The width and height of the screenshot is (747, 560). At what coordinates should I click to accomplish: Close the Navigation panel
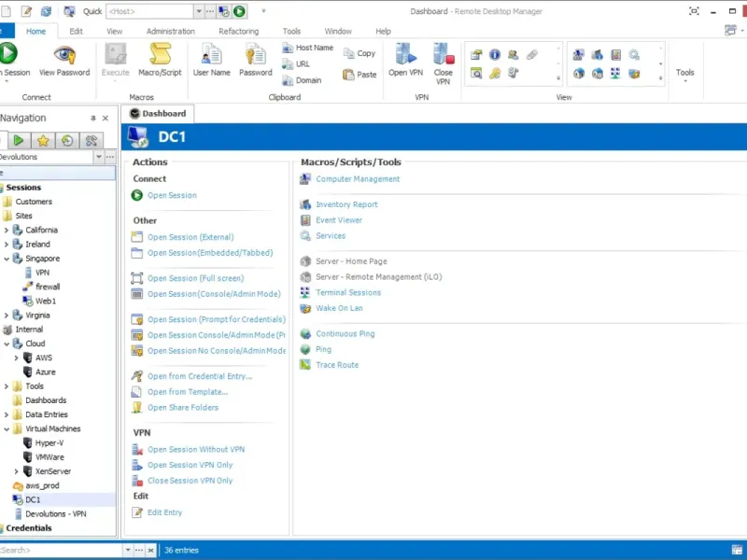click(x=106, y=119)
